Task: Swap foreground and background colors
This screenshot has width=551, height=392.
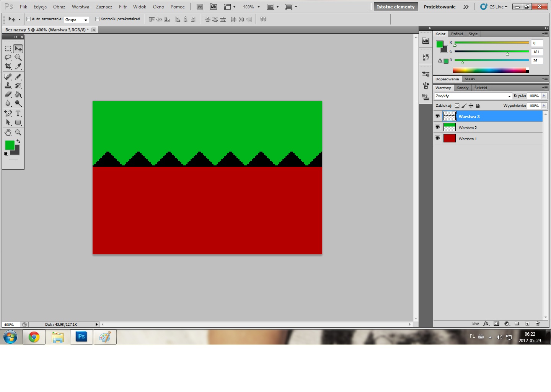Action: tap(18, 142)
